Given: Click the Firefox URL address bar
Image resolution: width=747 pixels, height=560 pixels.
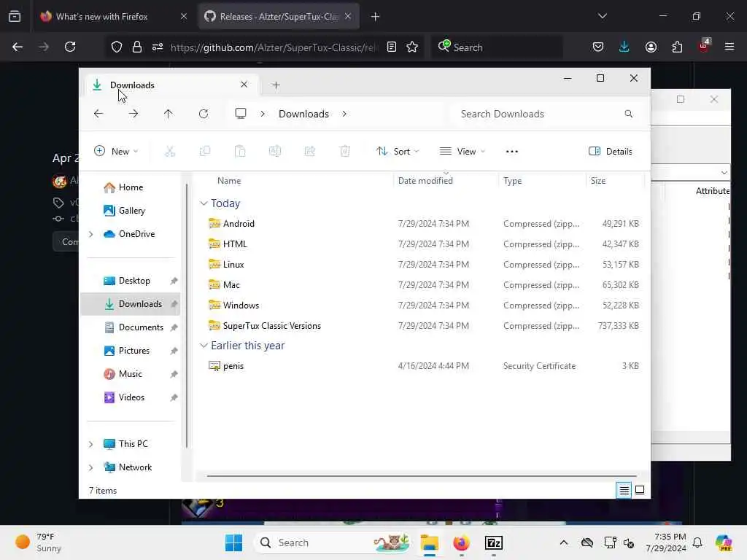Looking at the screenshot, I should tap(274, 47).
